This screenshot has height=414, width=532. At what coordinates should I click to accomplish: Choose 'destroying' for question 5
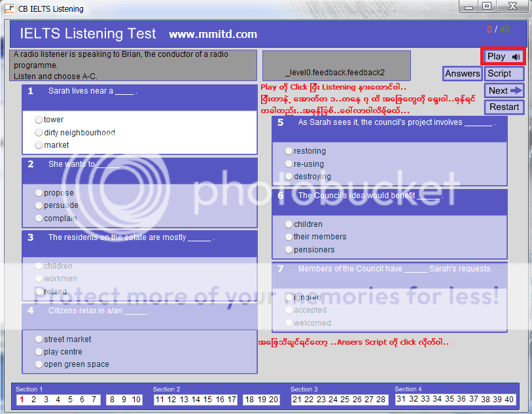coord(289,176)
